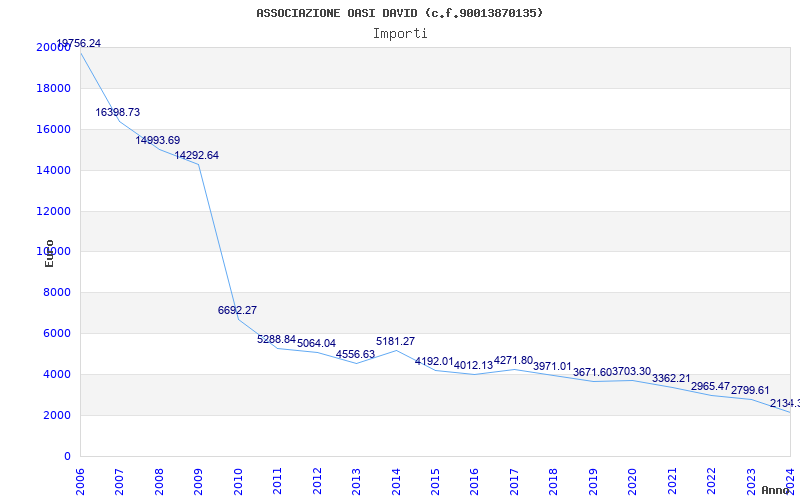Click x-axis year 2013
Screen dimensions: 800x500
coord(356,481)
